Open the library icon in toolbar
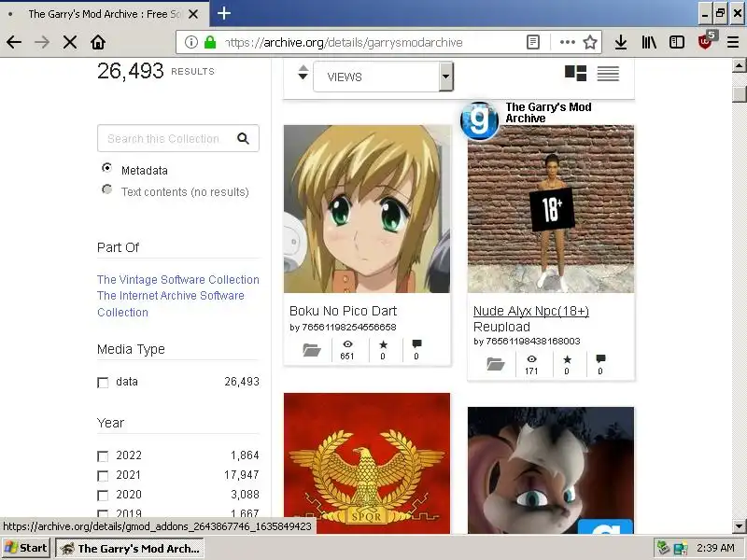Viewport: 747px width, 560px height. pyautogui.click(x=649, y=42)
